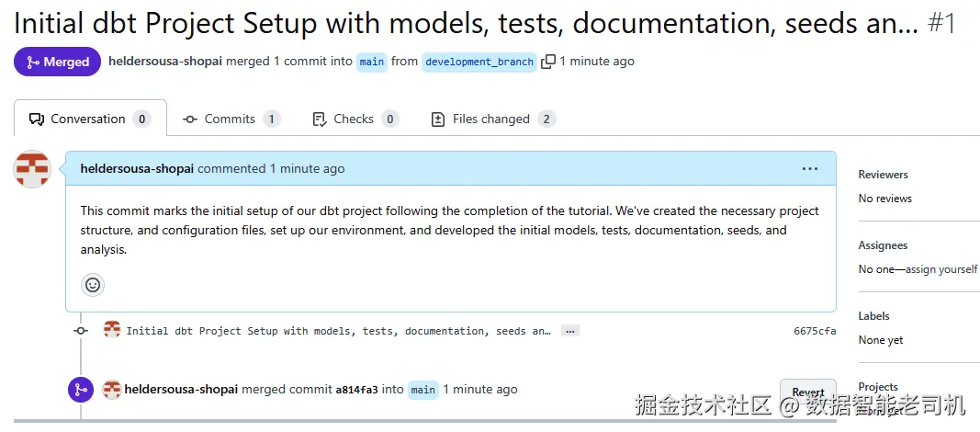Assign yourself to the pull request
980x432 pixels.
(939, 269)
